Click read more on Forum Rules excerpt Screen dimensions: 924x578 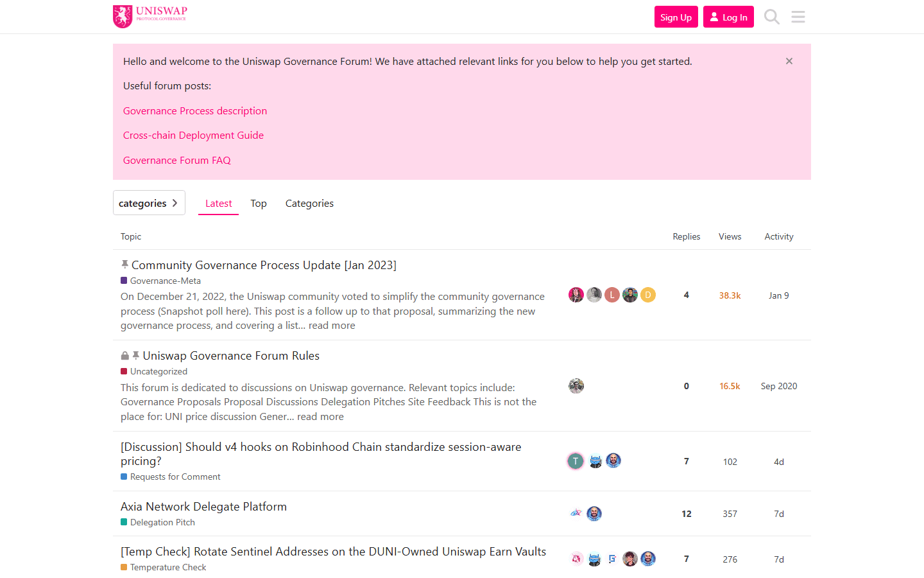[x=320, y=417]
